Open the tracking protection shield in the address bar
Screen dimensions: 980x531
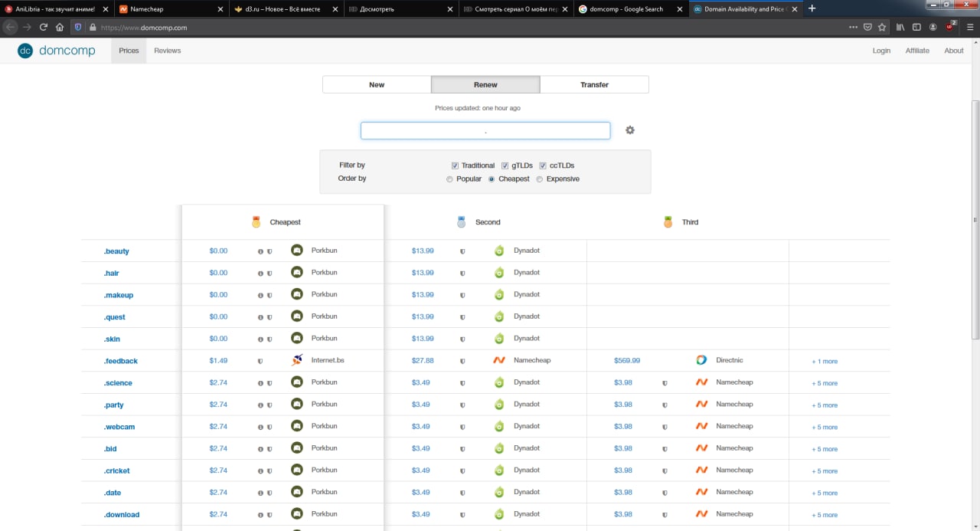click(x=78, y=27)
